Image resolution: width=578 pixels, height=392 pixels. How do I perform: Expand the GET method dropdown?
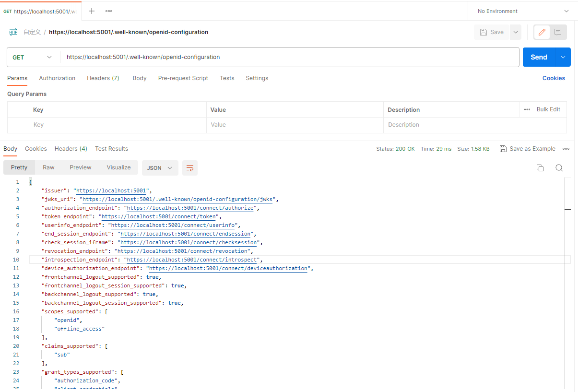pyautogui.click(x=33, y=57)
